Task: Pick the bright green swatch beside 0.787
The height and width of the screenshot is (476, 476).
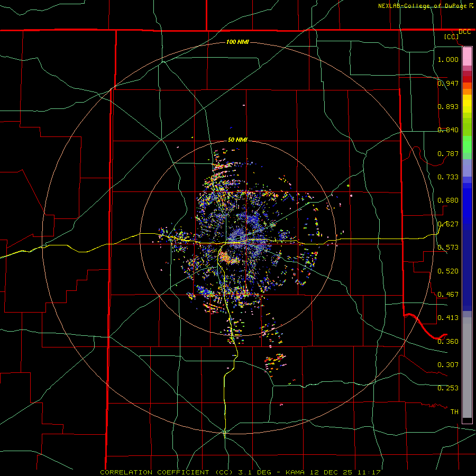Action: click(x=467, y=145)
